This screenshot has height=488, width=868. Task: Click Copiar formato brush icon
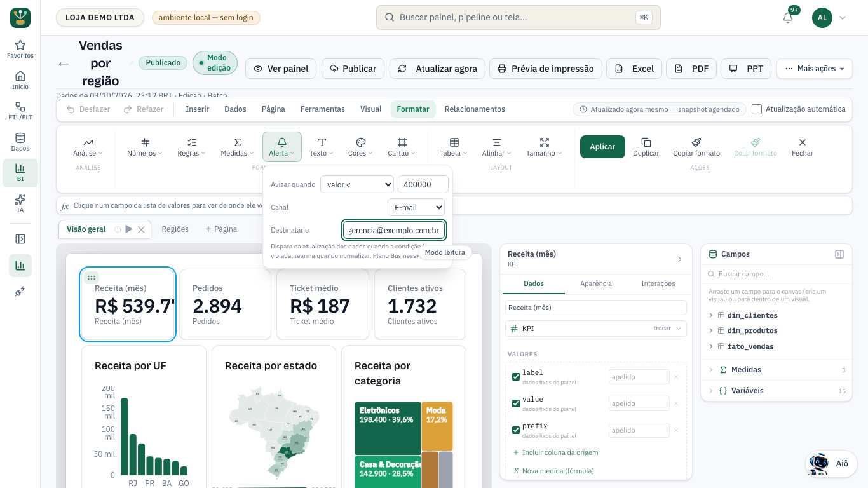pyautogui.click(x=696, y=142)
